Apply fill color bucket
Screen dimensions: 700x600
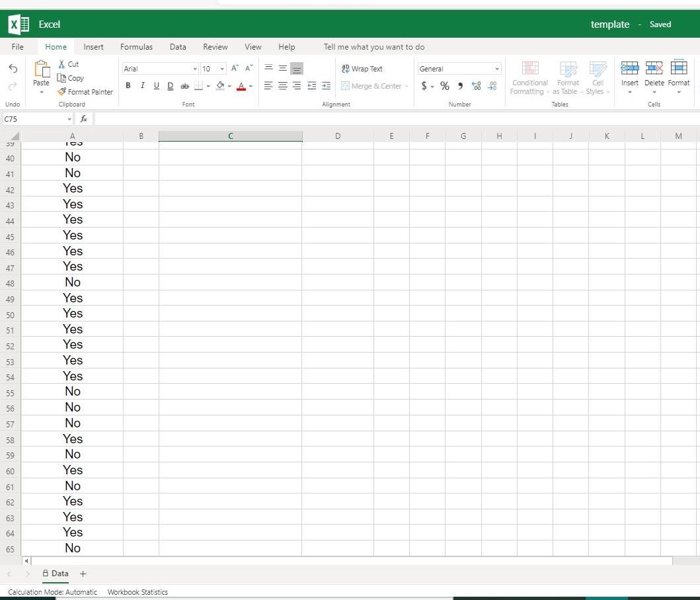point(220,86)
